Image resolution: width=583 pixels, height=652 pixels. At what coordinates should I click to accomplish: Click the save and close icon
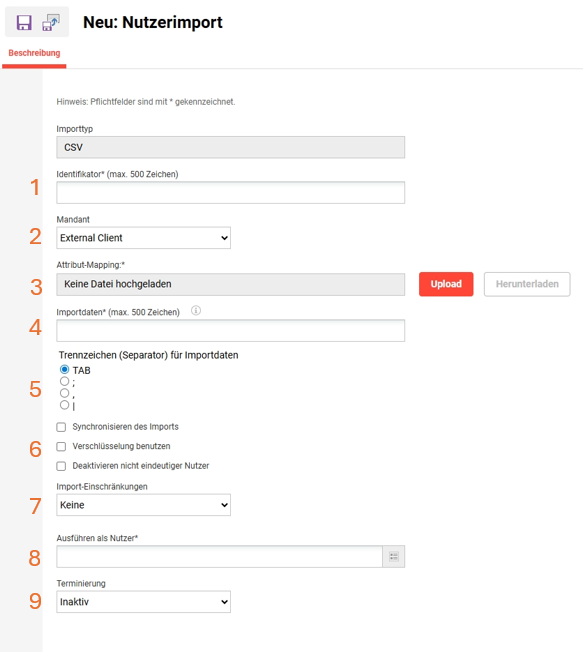tap(51, 22)
